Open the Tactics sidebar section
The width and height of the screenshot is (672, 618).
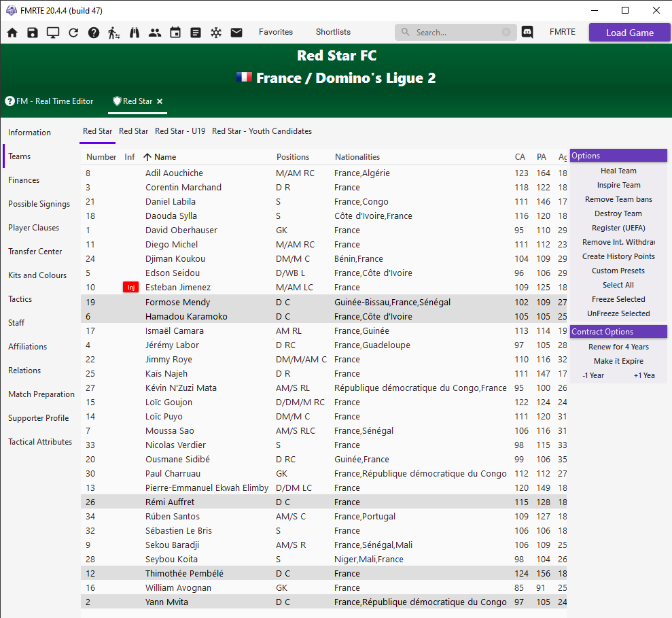pos(20,299)
